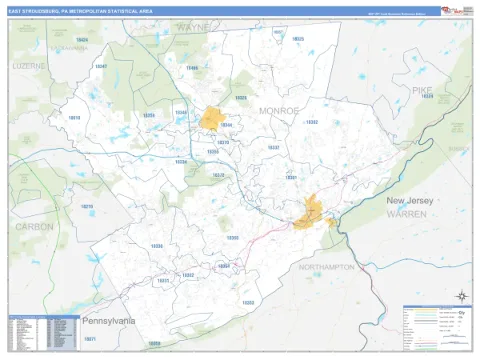480x360 pixels.
Task: Click the CARBON county label
Action: point(34,227)
